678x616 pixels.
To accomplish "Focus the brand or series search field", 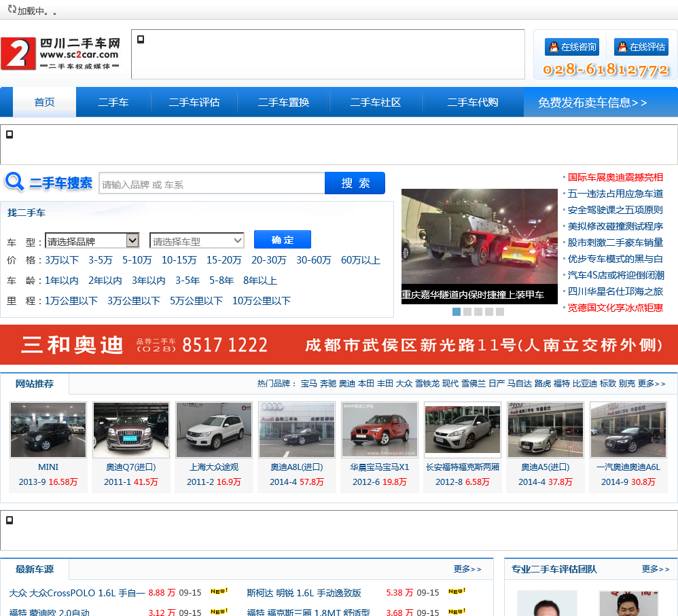I will coord(212,183).
